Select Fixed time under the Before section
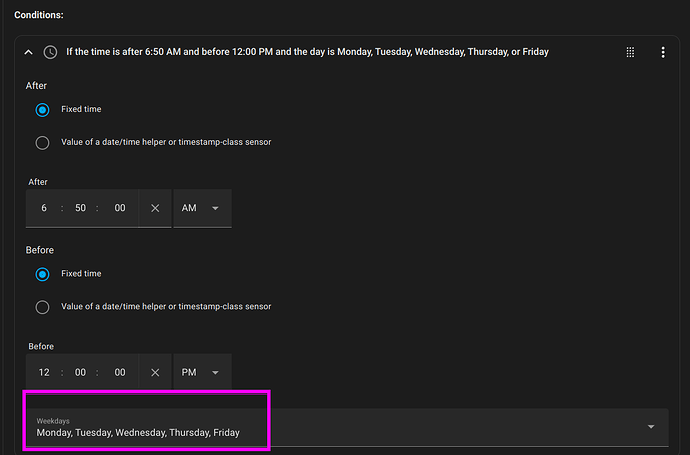This screenshot has width=690, height=455. (x=42, y=273)
